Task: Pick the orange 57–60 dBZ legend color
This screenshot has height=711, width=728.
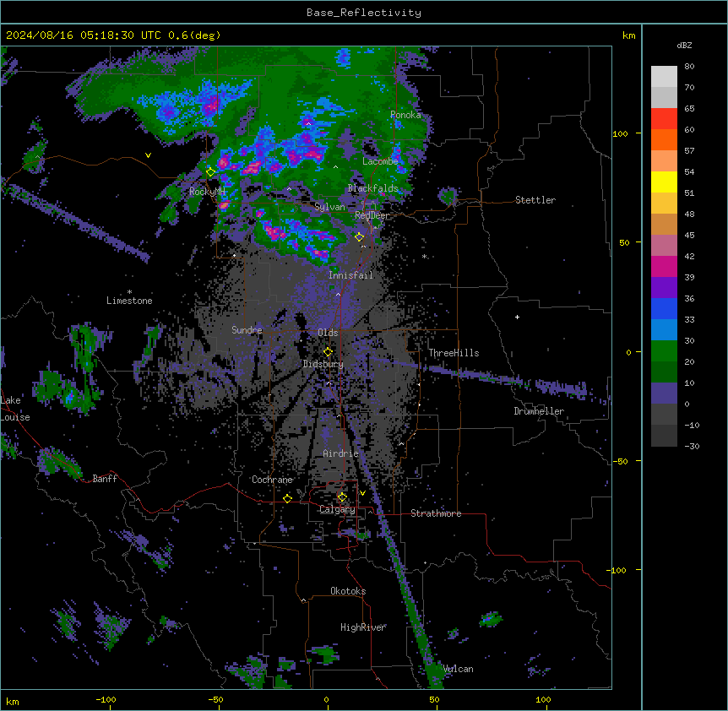Action: [664, 139]
